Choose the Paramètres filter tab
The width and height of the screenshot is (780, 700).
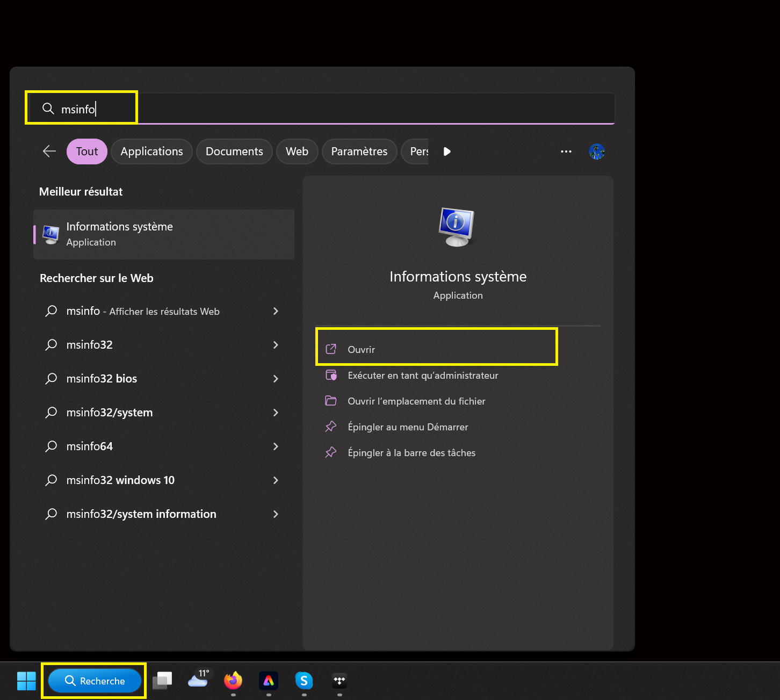point(359,151)
